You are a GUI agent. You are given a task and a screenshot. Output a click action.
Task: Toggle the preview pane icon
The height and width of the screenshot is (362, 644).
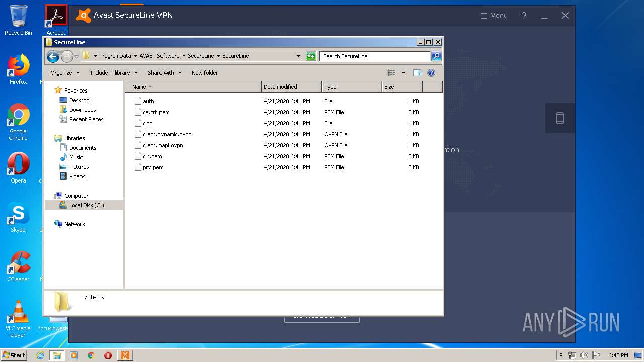(417, 73)
